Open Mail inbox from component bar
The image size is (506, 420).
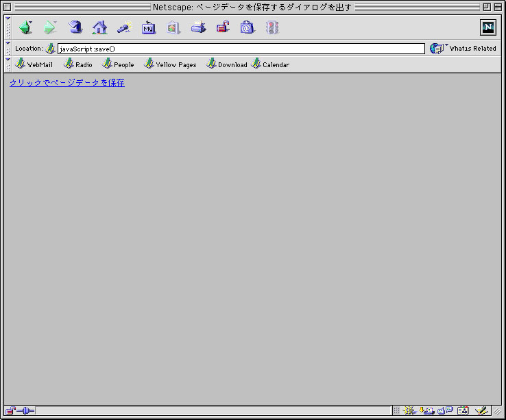coord(426,410)
